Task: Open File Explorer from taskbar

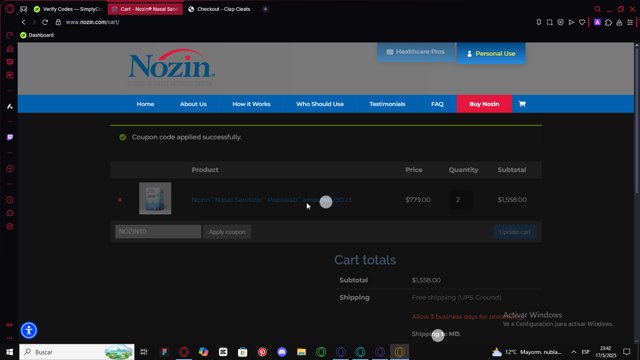Action: (301, 352)
